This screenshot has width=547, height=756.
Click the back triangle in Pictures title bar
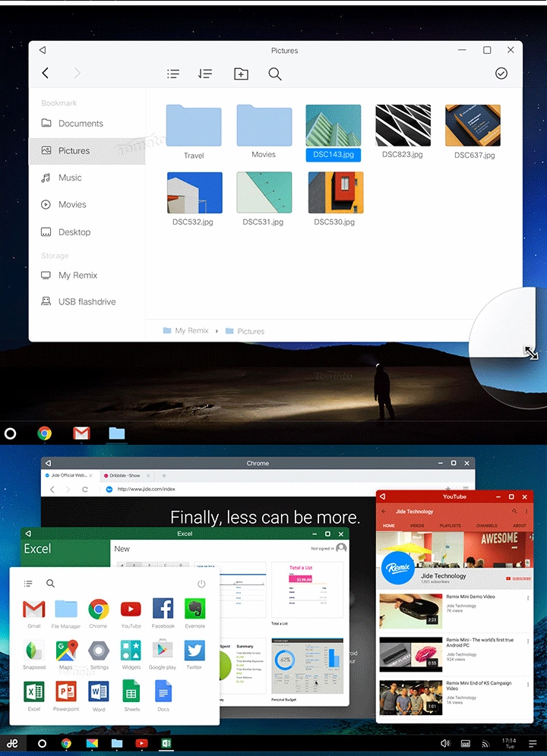coord(43,49)
